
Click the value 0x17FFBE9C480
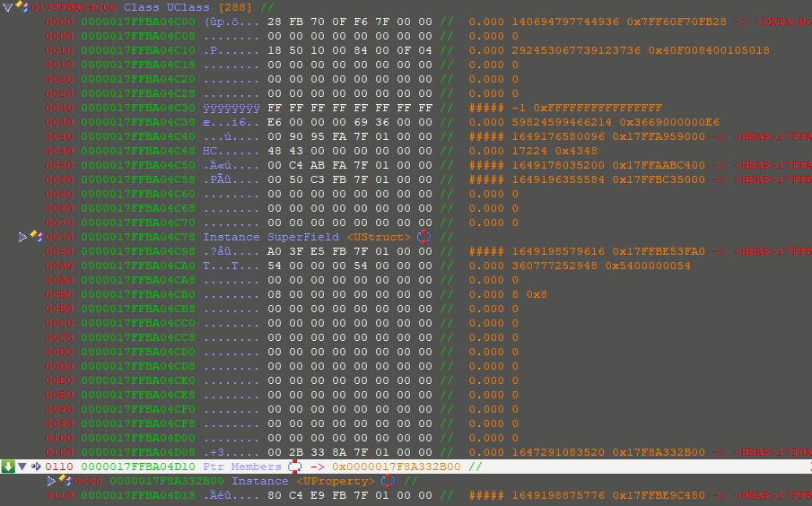(659, 495)
